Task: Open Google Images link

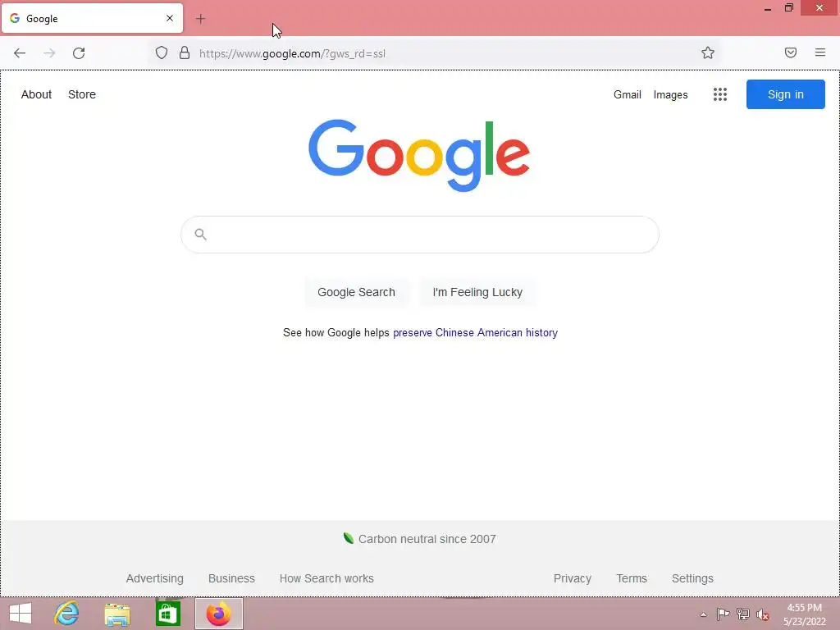Action: 670,95
